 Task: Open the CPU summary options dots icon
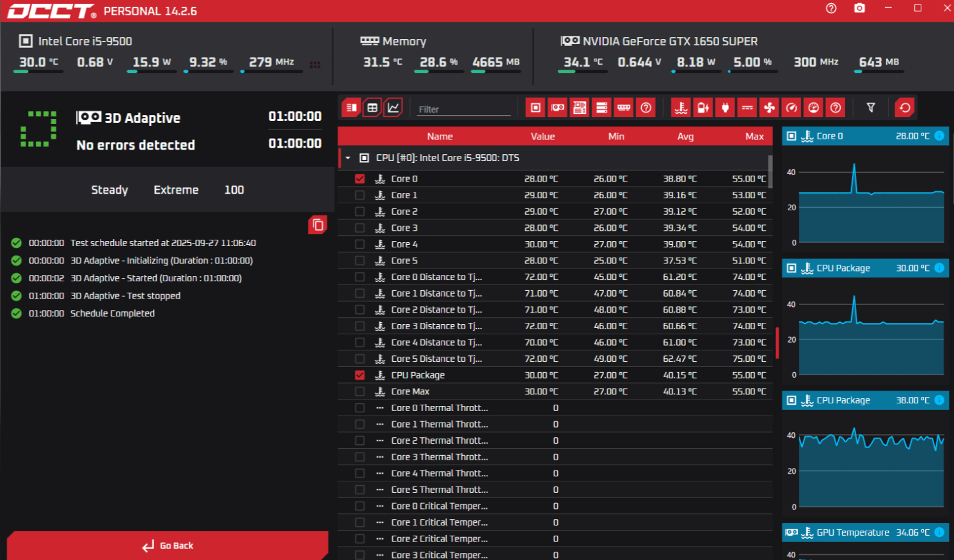pos(315,65)
